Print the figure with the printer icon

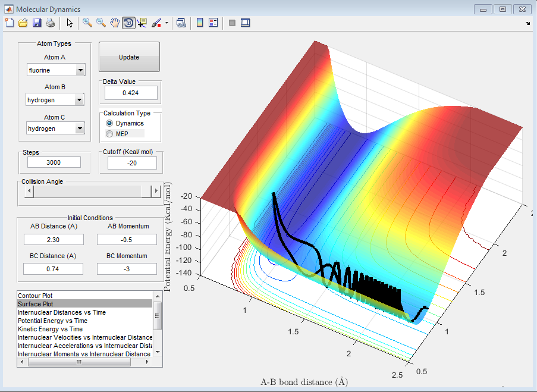[51, 23]
